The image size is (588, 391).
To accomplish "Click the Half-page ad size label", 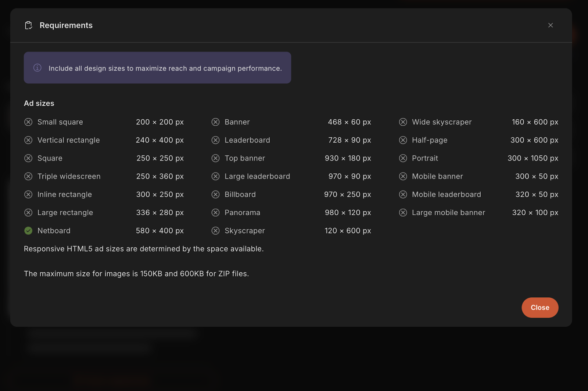I will click(x=429, y=140).
